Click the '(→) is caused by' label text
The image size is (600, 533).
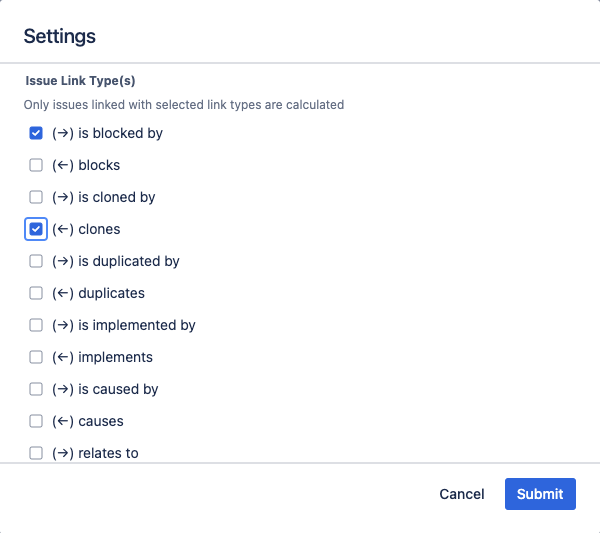tap(105, 389)
